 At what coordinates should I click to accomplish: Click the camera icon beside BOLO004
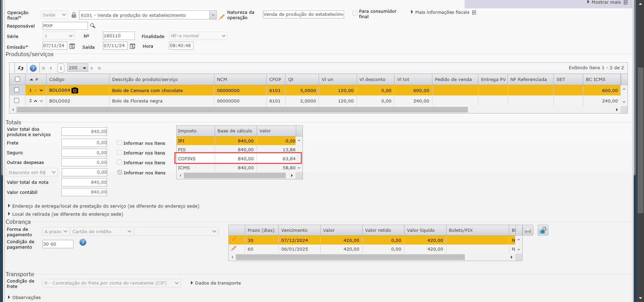pos(75,90)
